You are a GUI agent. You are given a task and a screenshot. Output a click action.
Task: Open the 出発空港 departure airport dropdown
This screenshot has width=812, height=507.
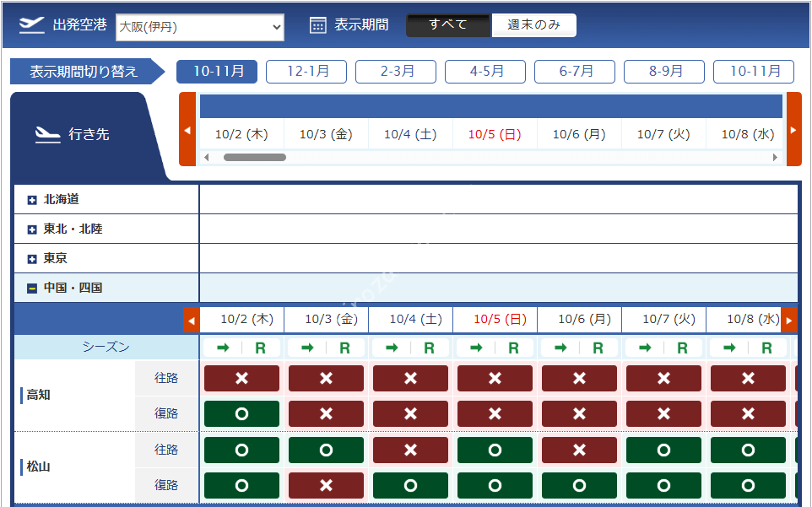click(200, 27)
